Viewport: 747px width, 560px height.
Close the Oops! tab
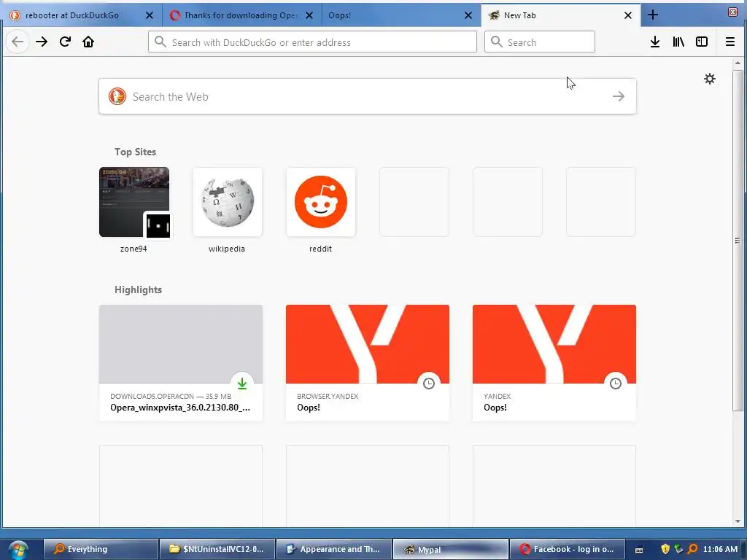(468, 15)
